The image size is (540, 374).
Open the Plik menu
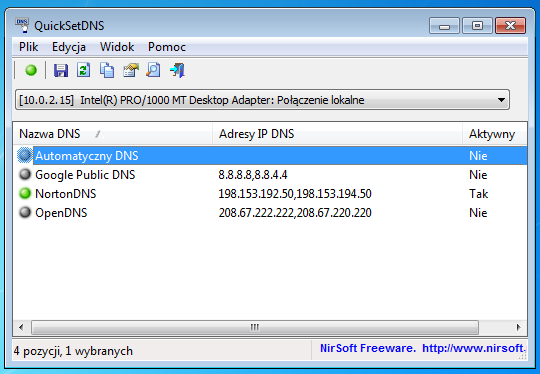[x=29, y=47]
